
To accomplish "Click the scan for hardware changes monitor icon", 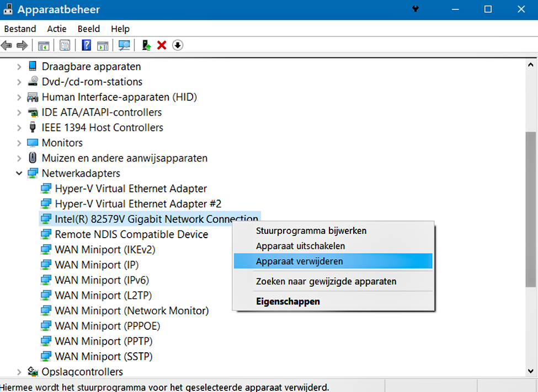I will pos(124,45).
